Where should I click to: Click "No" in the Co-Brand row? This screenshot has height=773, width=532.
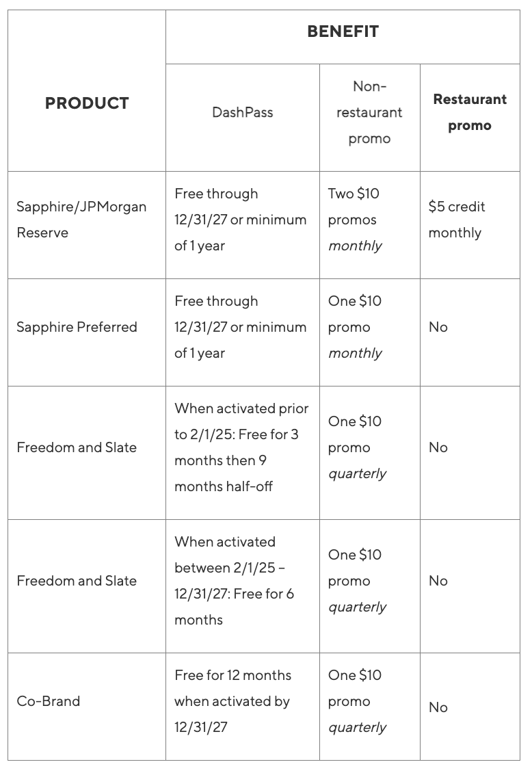(438, 707)
